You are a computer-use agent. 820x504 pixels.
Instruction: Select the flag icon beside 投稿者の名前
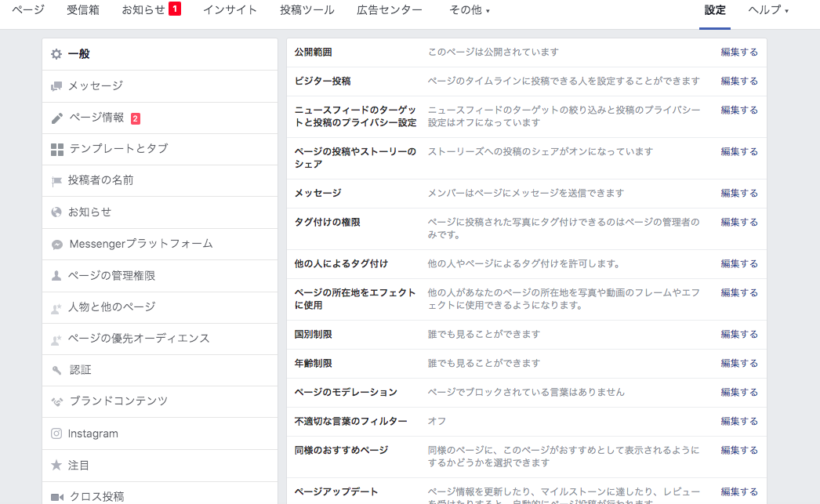tap(55, 181)
